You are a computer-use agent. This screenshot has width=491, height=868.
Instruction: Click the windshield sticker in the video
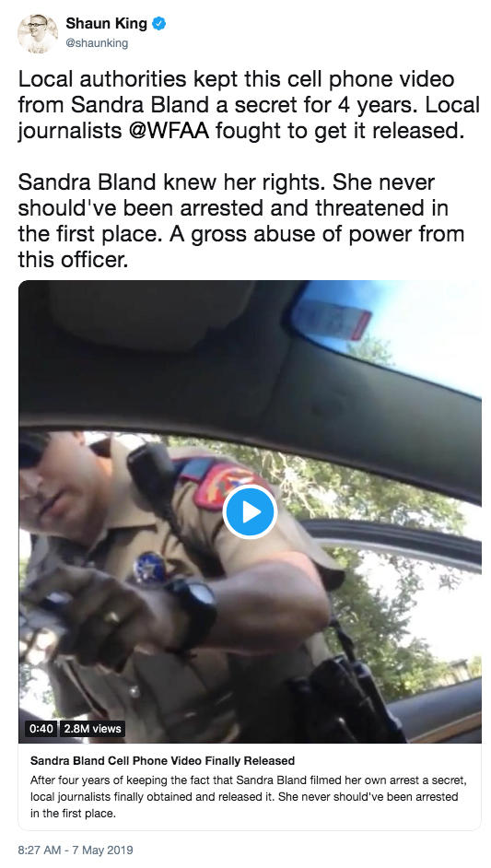tap(331, 320)
